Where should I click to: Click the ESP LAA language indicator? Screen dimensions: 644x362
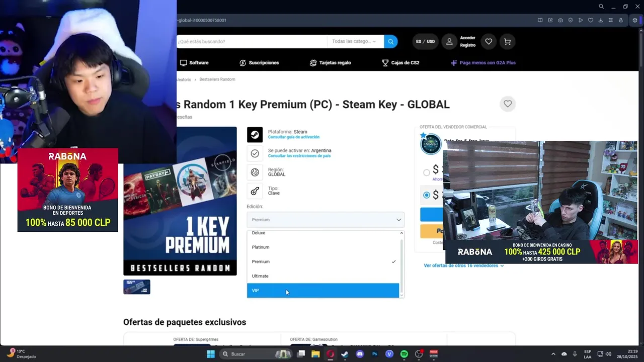(588, 354)
